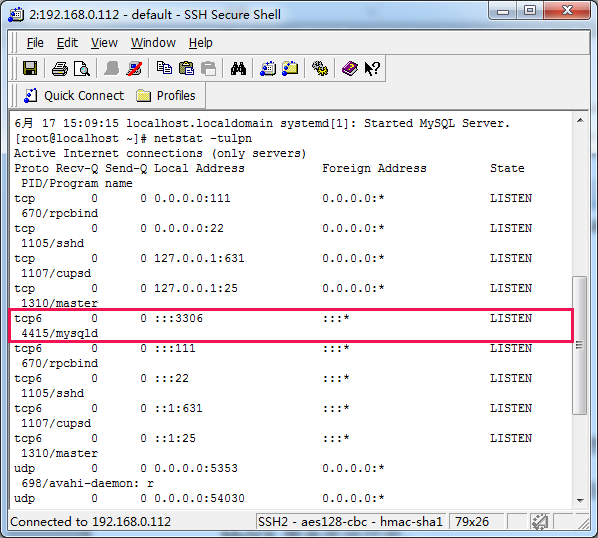Viewport: 598px width, 538px height.
Task: Open the Window menu
Action: click(x=153, y=43)
